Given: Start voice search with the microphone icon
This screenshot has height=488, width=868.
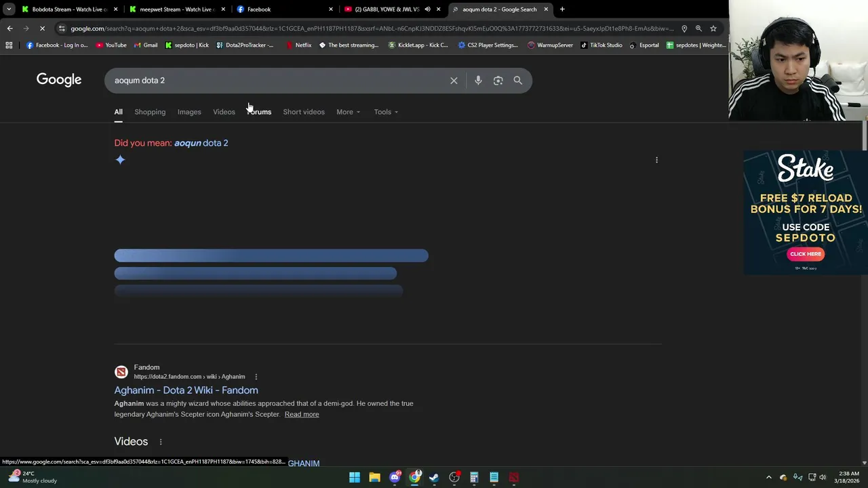Looking at the screenshot, I should tap(478, 81).
